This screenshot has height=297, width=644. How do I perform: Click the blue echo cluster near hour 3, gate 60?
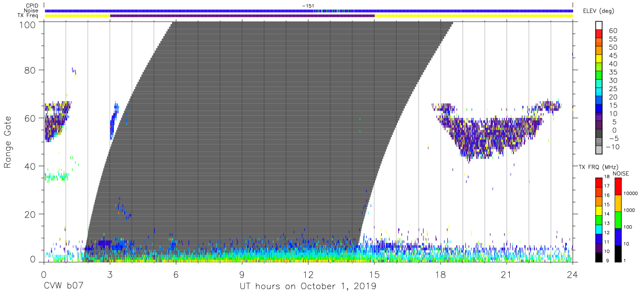click(x=114, y=120)
